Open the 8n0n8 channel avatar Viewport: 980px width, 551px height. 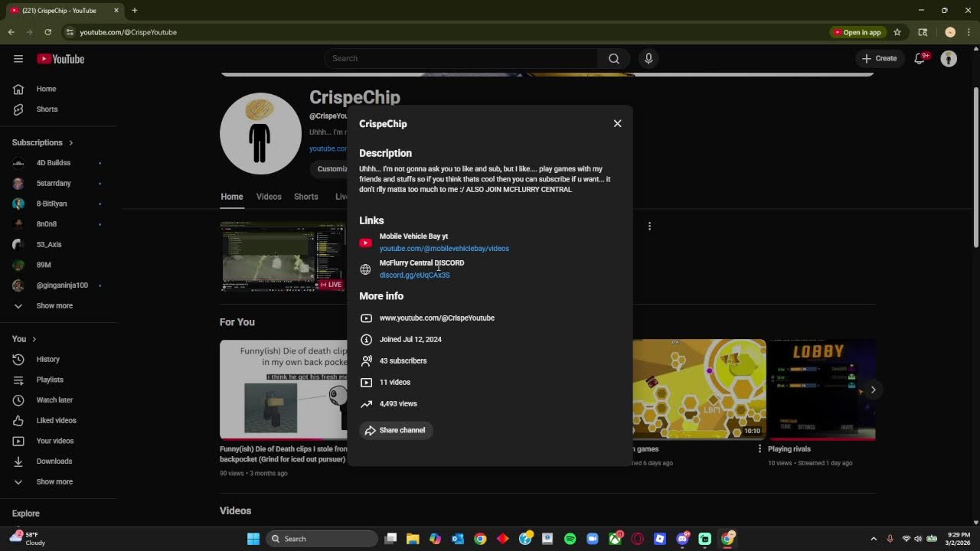[x=18, y=224]
